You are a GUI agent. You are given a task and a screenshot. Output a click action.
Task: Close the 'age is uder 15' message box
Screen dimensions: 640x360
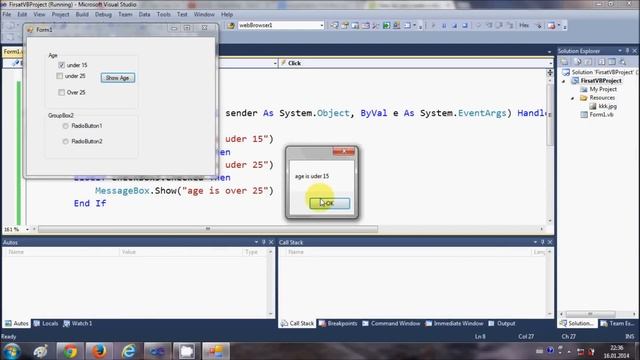[x=344, y=151]
